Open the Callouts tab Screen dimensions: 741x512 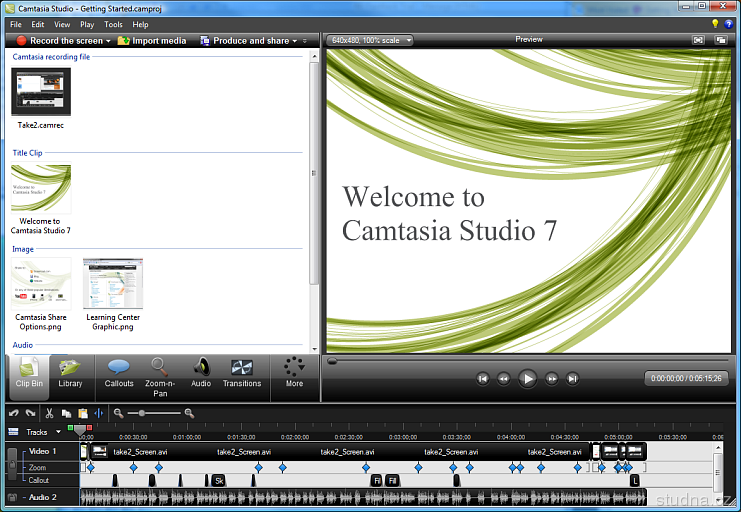pos(119,373)
